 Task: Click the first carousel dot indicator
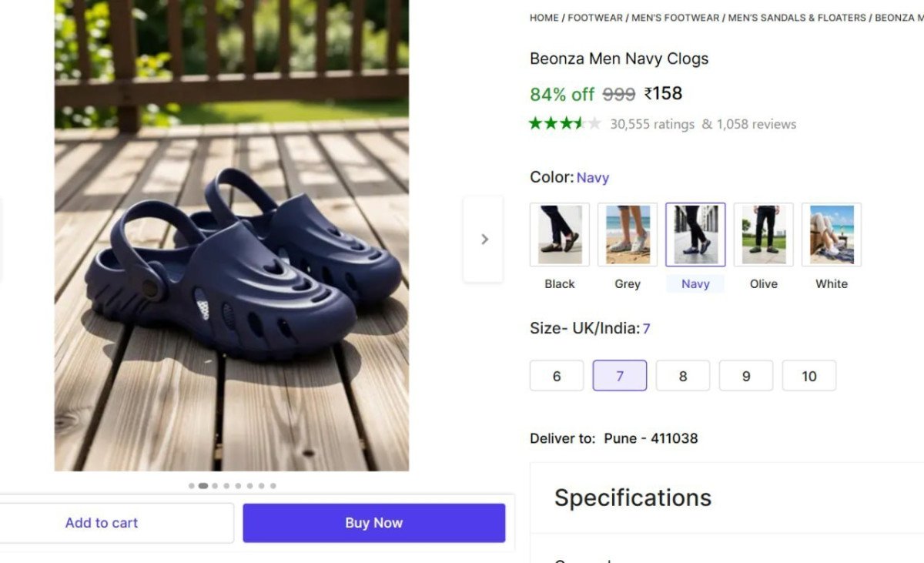(192, 486)
